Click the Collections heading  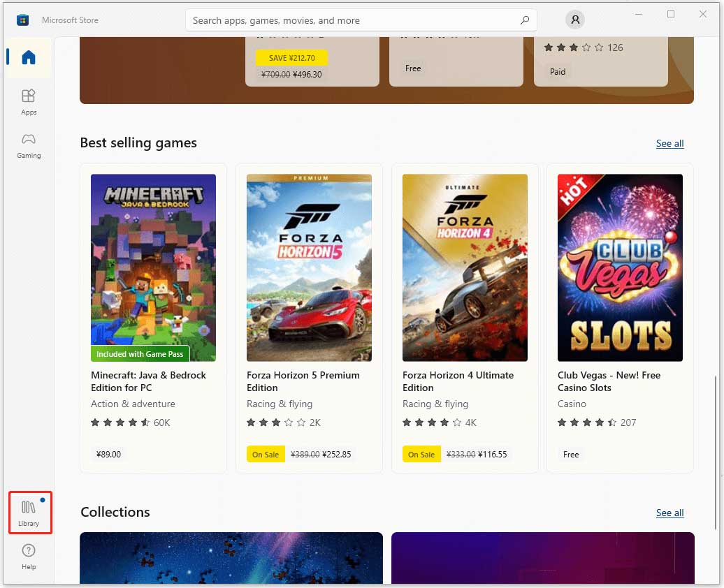[115, 513]
